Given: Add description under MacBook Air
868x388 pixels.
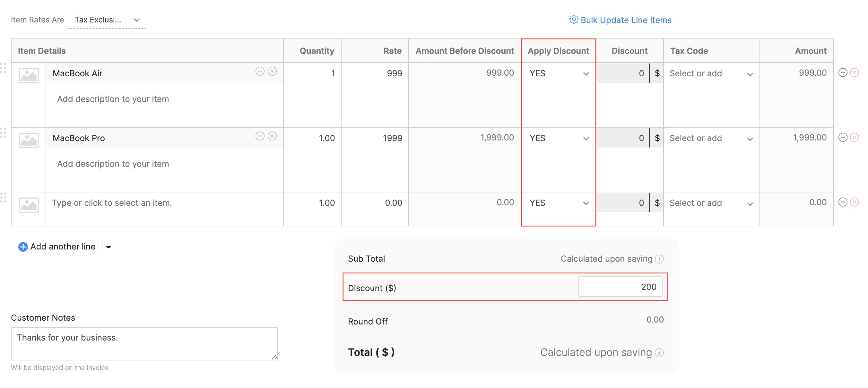Looking at the screenshot, I should point(113,99).
